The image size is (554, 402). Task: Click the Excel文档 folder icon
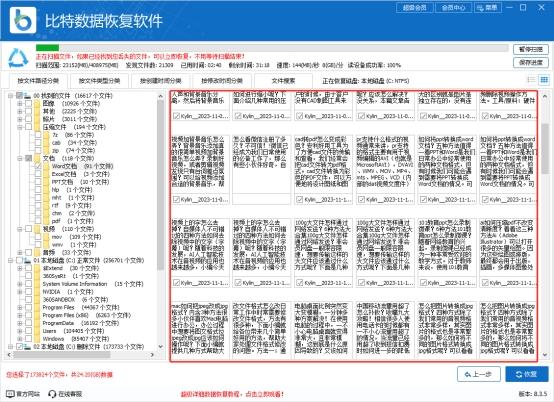[47, 174]
